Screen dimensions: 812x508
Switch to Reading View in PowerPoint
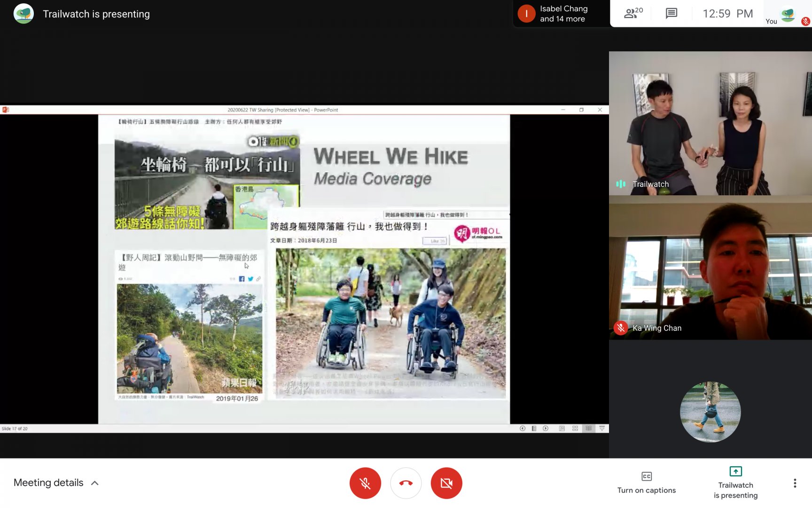(588, 429)
